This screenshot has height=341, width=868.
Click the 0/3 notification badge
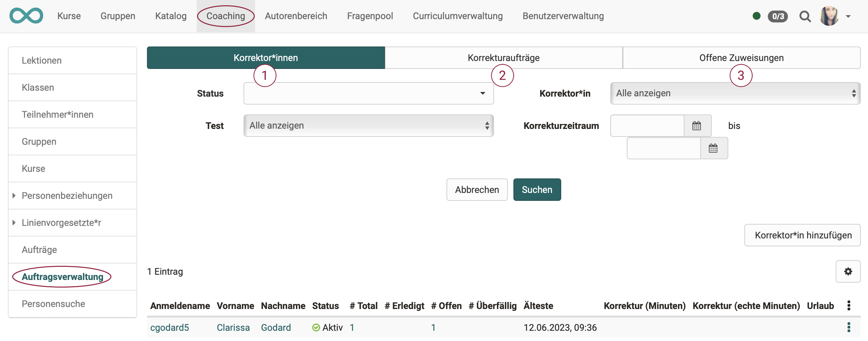point(778,16)
